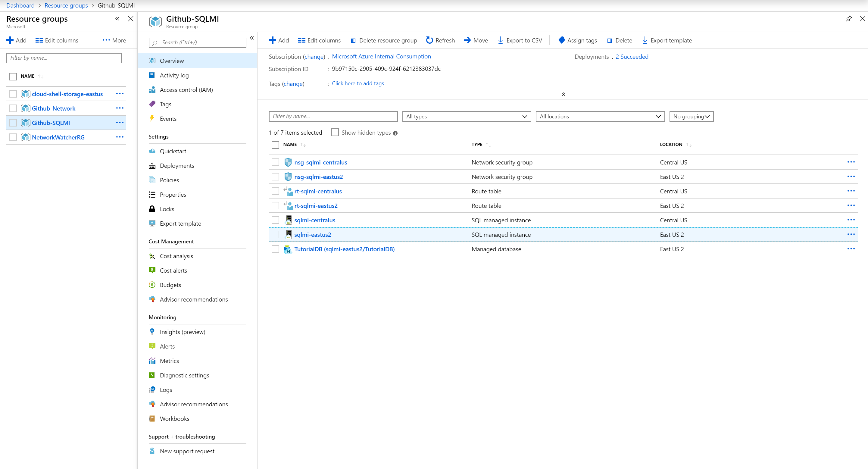
Task: Click the Metrics chart icon
Action: click(152, 361)
